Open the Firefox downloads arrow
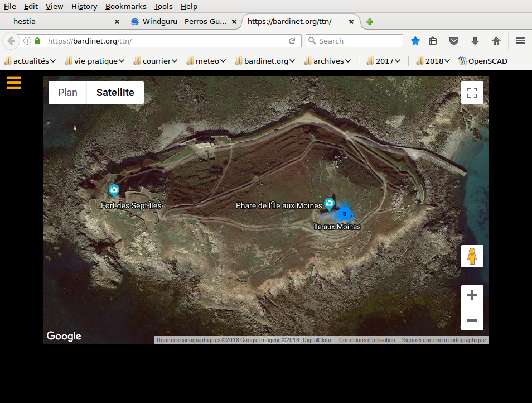The height and width of the screenshot is (403, 532). click(475, 41)
